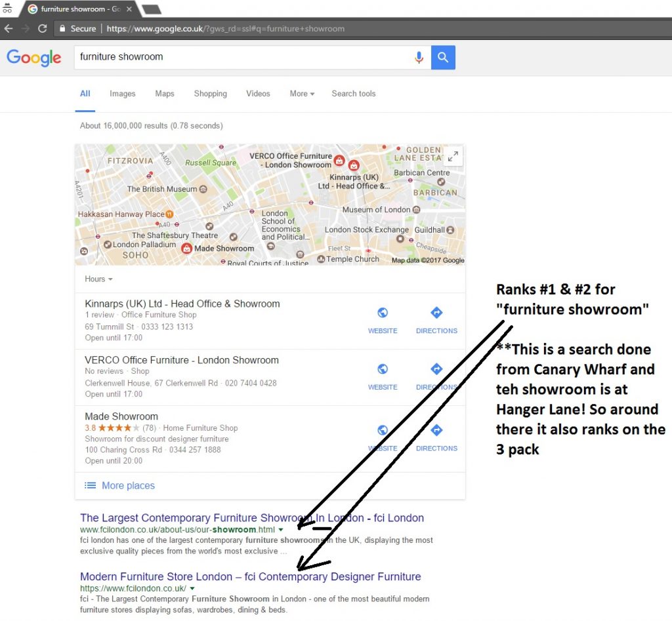Image resolution: width=672 pixels, height=621 pixels.
Task: Click the 'Barbican Centre' map label
Action: [422, 172]
